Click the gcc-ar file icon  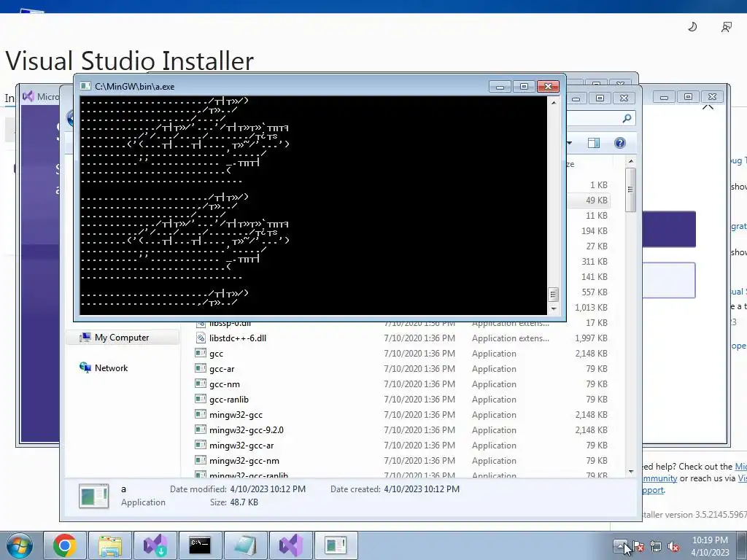[x=201, y=368]
